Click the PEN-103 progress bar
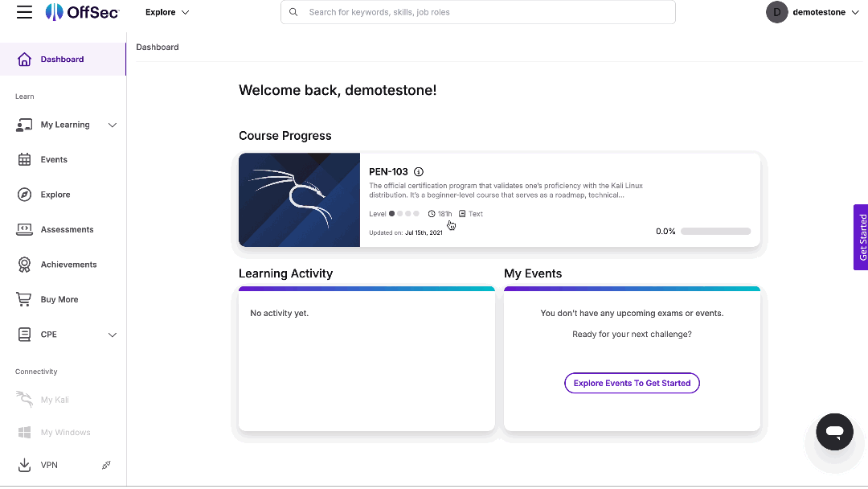868x489 pixels. point(714,231)
